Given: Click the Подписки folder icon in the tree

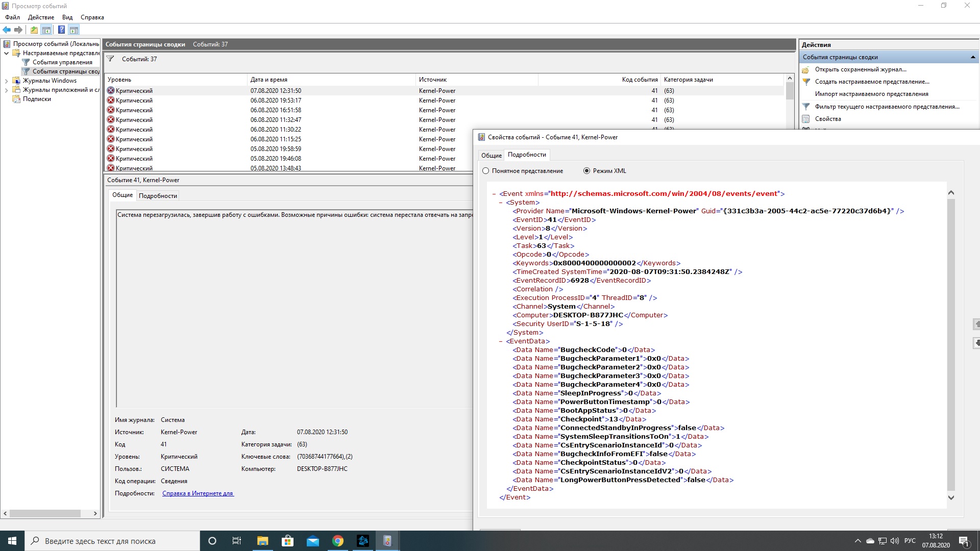Looking at the screenshot, I should pyautogui.click(x=16, y=99).
